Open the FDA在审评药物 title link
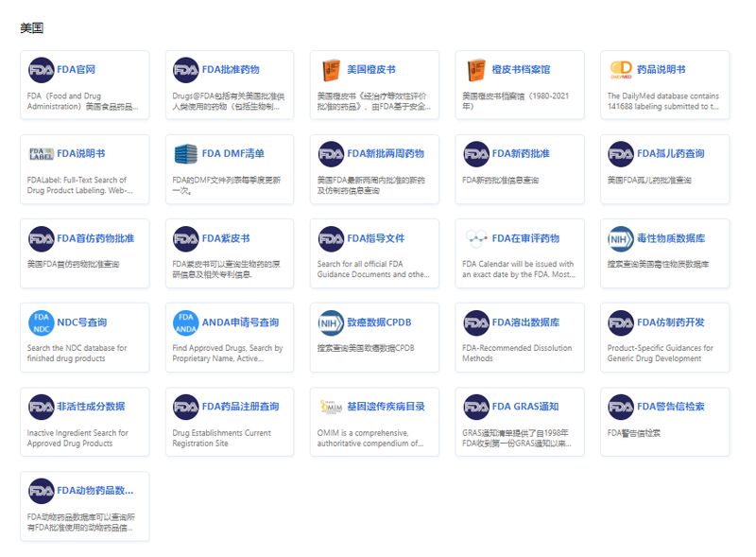The height and width of the screenshot is (557, 756). tap(525, 238)
